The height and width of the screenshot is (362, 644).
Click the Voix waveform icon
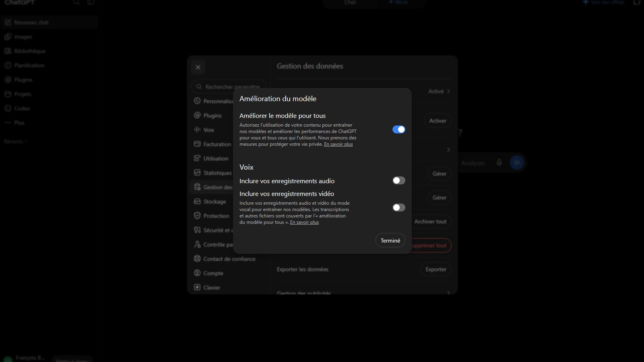point(197,130)
